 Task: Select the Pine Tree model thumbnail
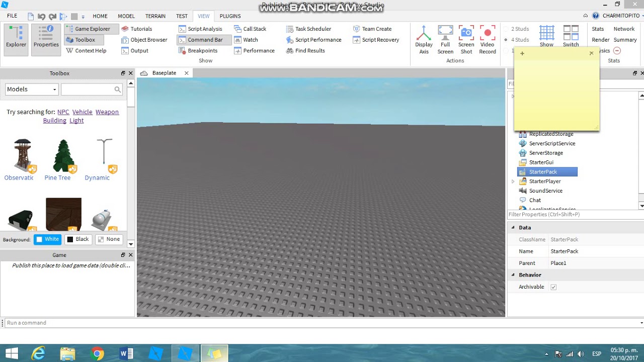[63, 156]
